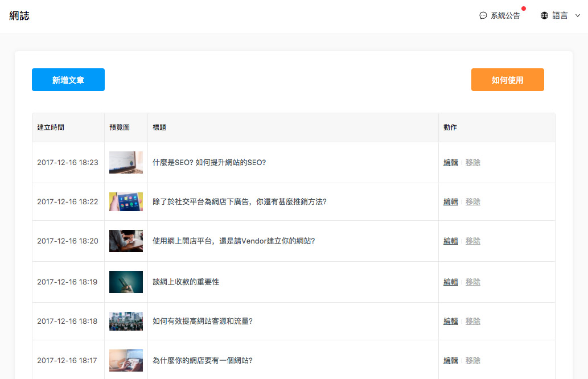This screenshot has height=379, width=588.
Task: Remove the 如何有效提高網站客源和流量 article
Action: click(x=473, y=322)
